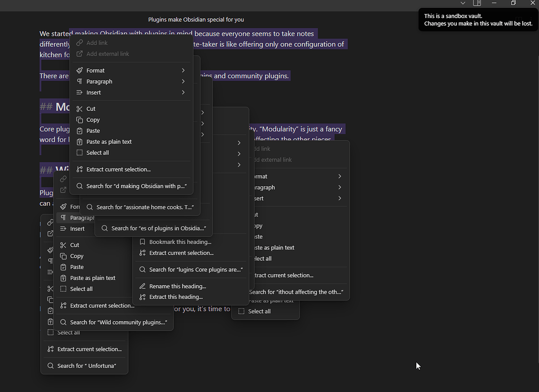Open the Insert submenu via its chevron
Screen dimensions: 539x392
183,92
